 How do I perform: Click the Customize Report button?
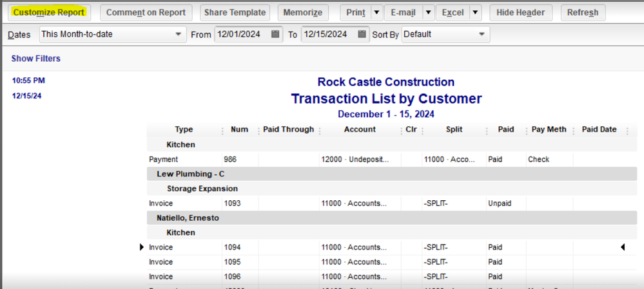click(x=49, y=12)
